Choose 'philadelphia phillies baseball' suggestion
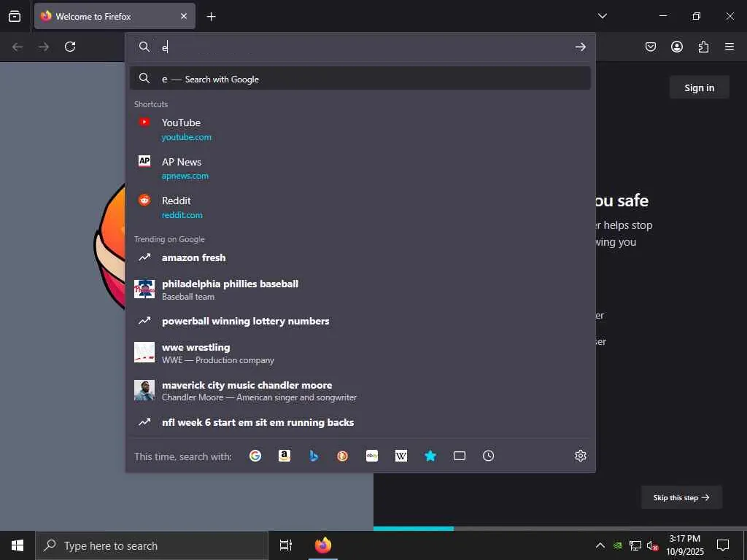Image resolution: width=747 pixels, height=560 pixels. 360,289
